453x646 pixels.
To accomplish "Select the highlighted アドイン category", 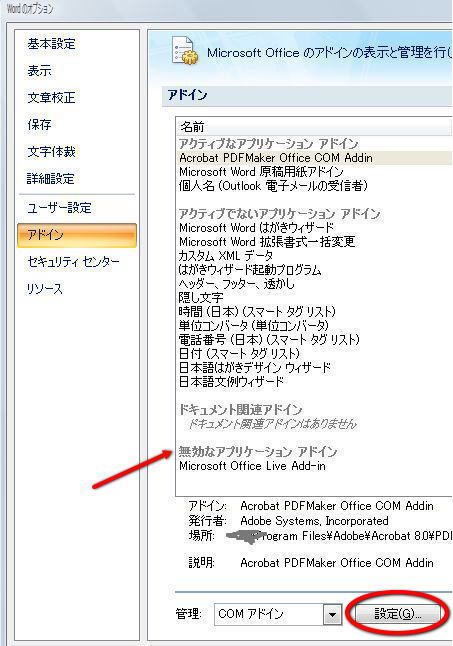I will [77, 235].
